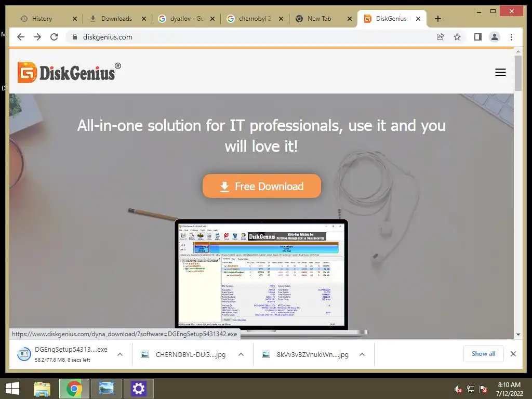Click Chrome taskbar icon
This screenshot has height=399, width=532.
tap(74, 389)
